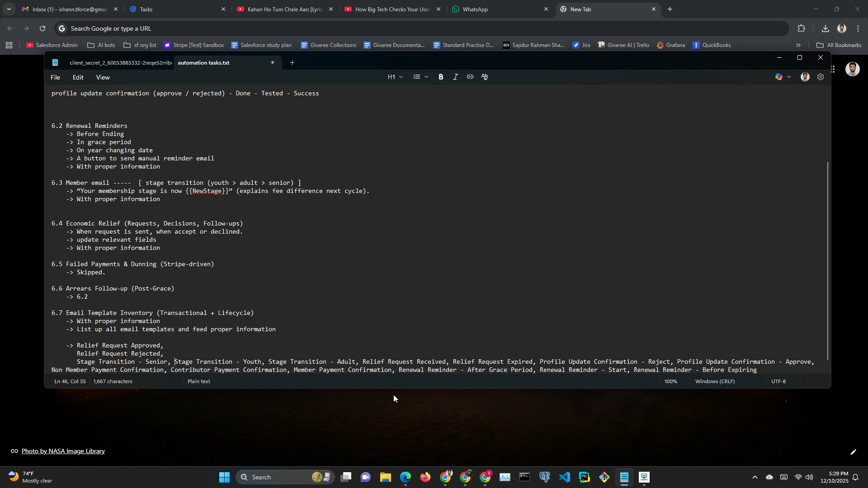Open Notepad account profile picture
This screenshot has width=868, height=488.
pos(805,77)
